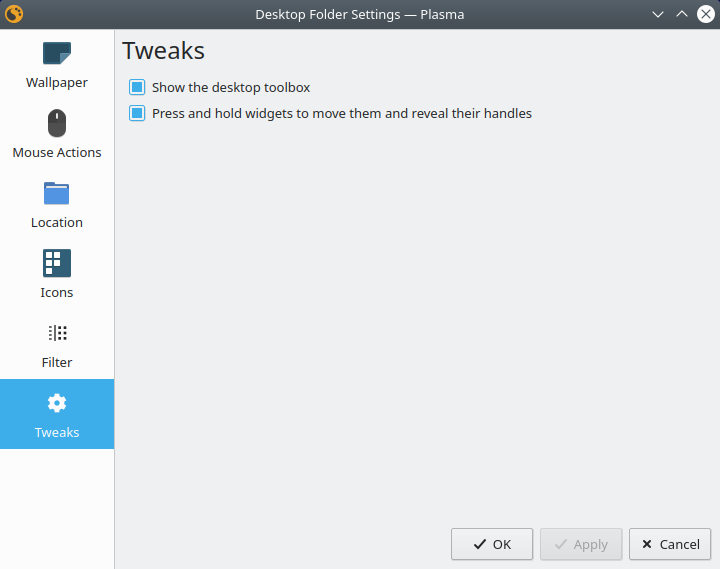Go to the Mouse Actions text label
Image resolution: width=720 pixels, height=569 pixels.
[57, 153]
